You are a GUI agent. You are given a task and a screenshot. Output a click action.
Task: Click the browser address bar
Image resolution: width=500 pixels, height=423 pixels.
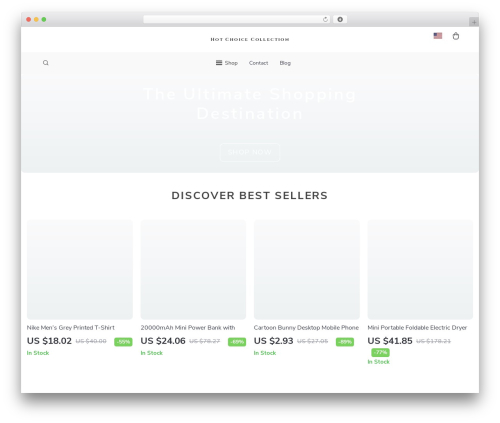click(x=237, y=19)
